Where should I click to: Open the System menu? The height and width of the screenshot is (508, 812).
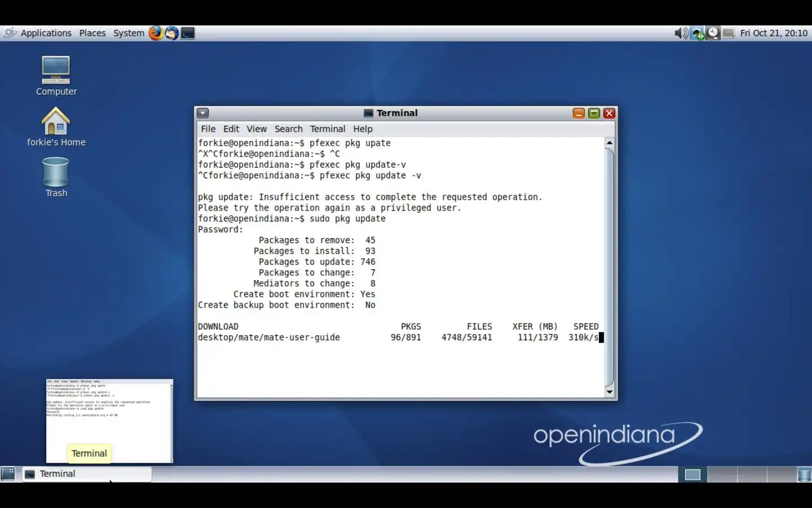(x=129, y=33)
